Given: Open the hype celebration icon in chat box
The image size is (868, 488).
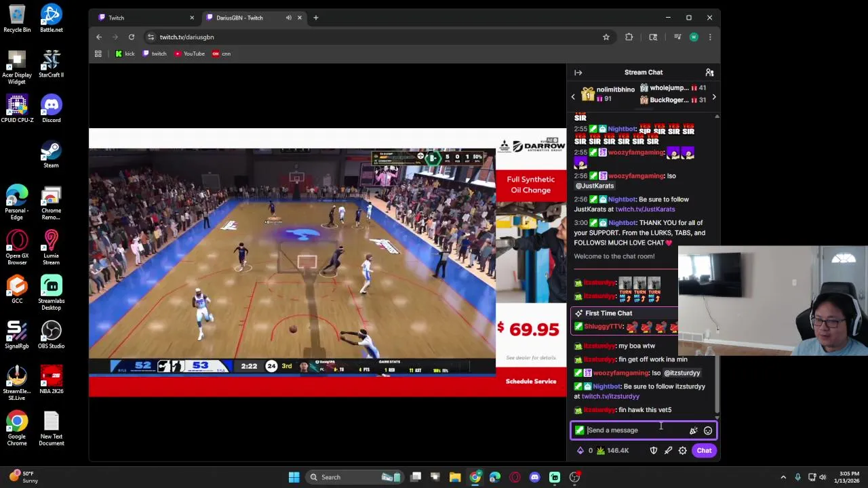Looking at the screenshot, I should click(693, 430).
